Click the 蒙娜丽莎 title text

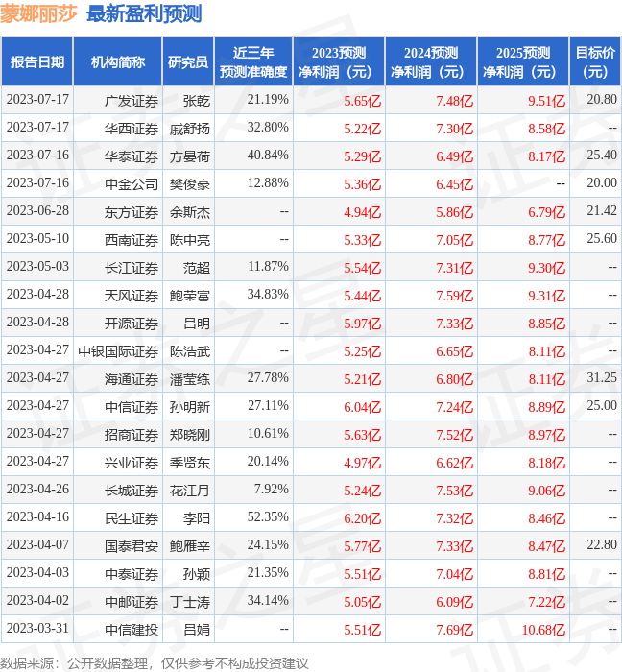38,13
